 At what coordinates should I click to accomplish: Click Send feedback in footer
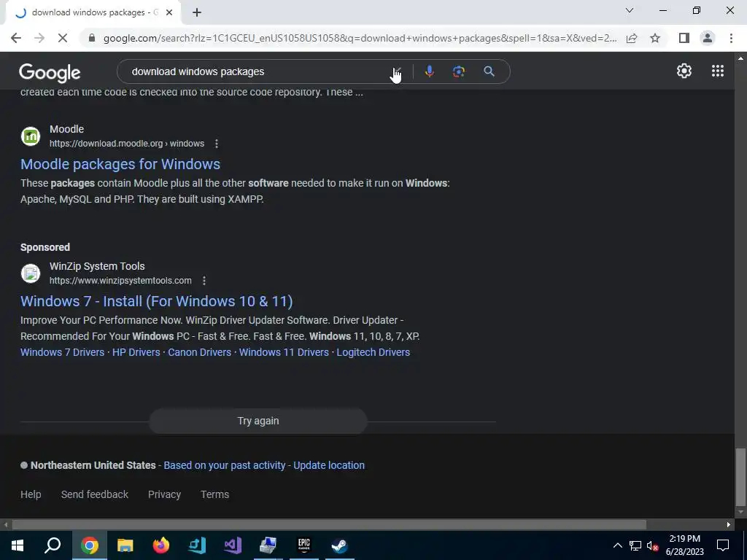pos(95,494)
